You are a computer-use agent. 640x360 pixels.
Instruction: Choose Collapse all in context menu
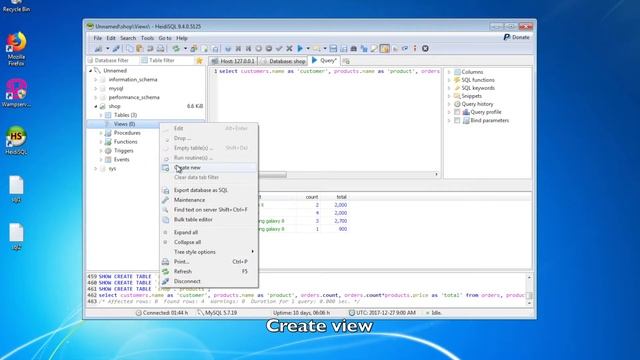(209, 242)
